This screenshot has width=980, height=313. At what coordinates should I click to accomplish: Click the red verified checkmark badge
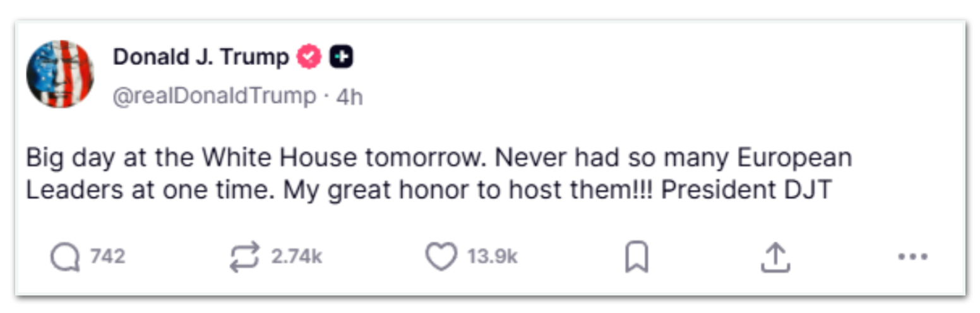click(x=309, y=57)
